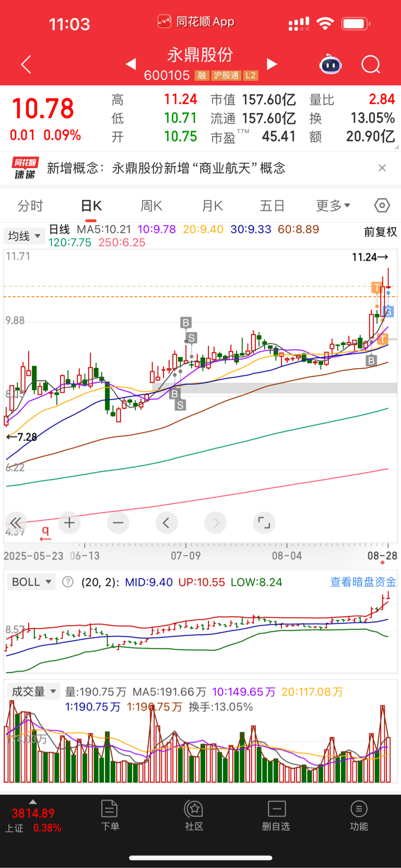Tap the 下单 order button
This screenshot has width=401, height=868.
[110, 815]
